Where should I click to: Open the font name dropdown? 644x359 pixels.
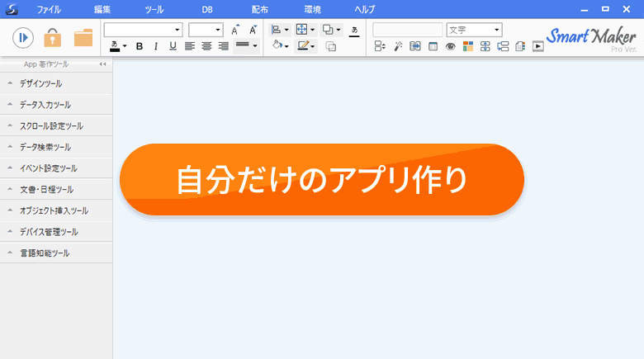(x=144, y=30)
